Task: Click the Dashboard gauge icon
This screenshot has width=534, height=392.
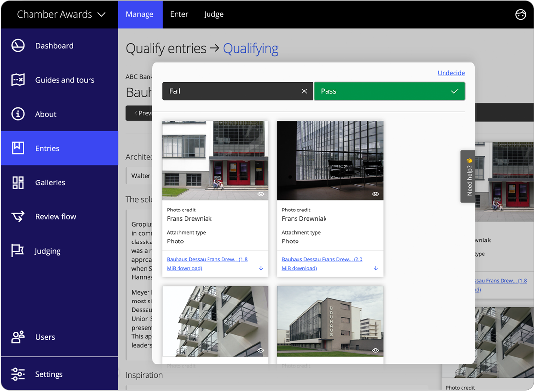Action: coord(18,46)
